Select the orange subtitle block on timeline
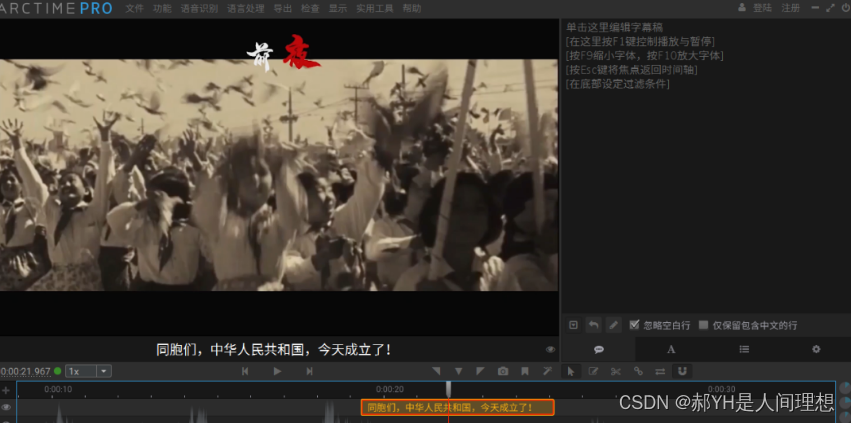The width and height of the screenshot is (851, 423). 458,407
